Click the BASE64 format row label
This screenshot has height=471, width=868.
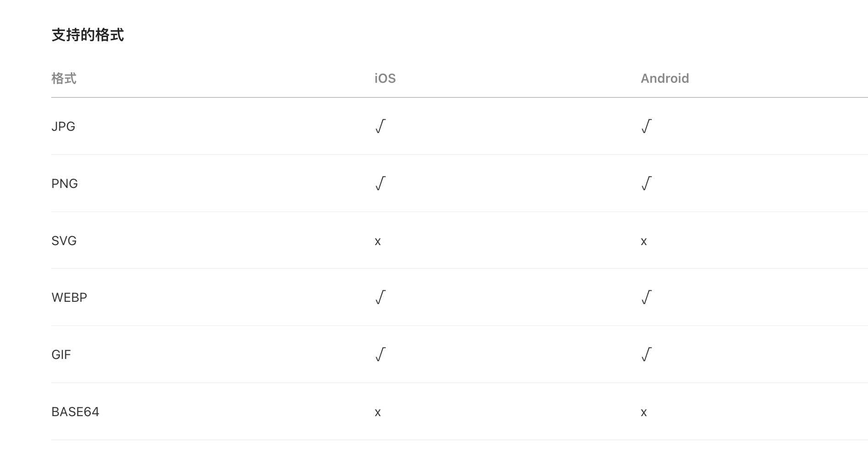click(x=75, y=412)
